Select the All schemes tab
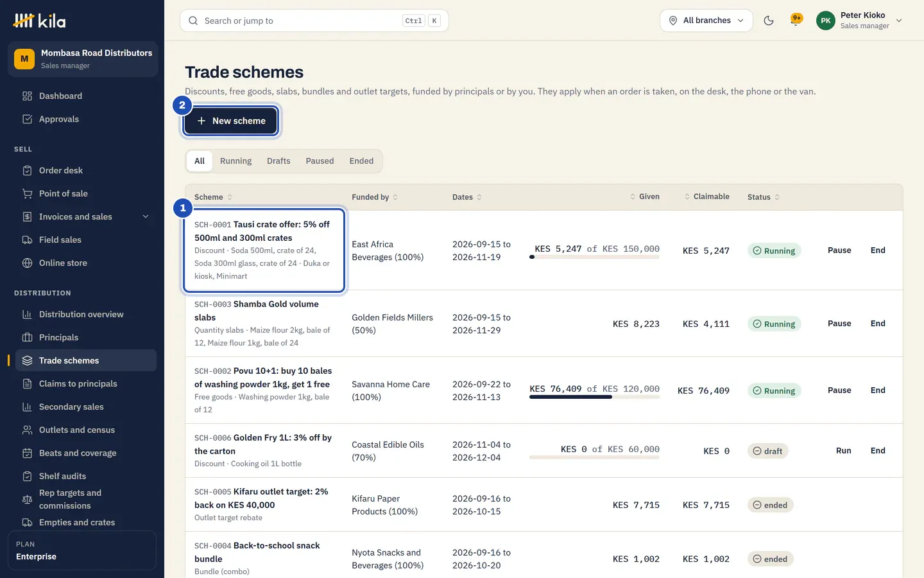This screenshot has width=924, height=578. pos(200,161)
